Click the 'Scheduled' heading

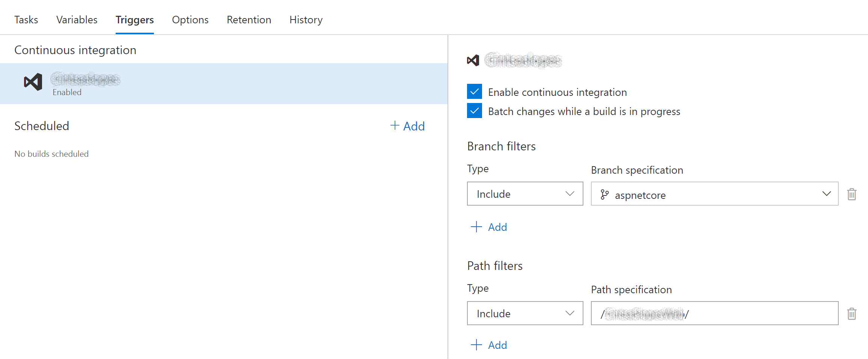[x=42, y=126]
